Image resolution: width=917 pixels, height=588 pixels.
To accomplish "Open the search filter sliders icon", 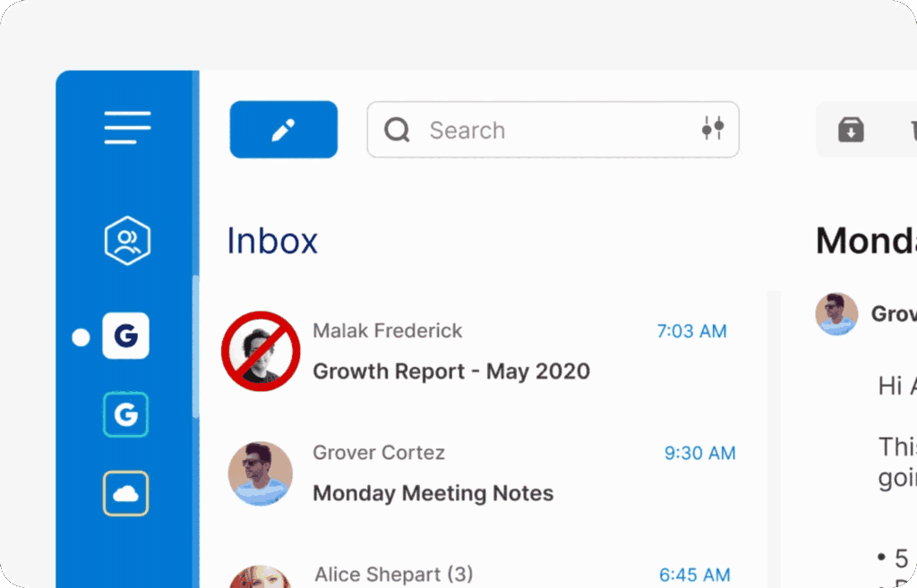I will pos(712,129).
